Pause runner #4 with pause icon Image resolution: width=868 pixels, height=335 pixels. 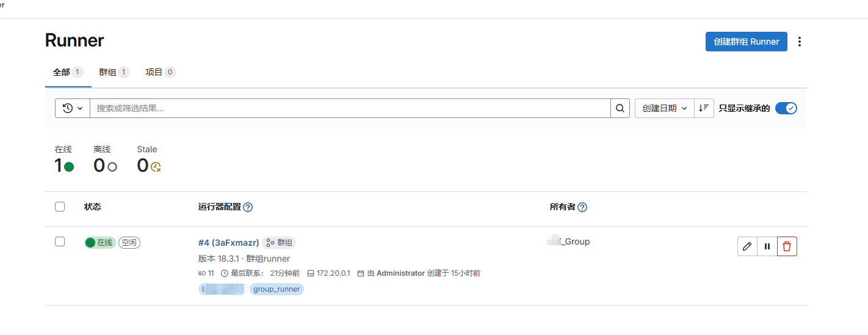coord(767,246)
